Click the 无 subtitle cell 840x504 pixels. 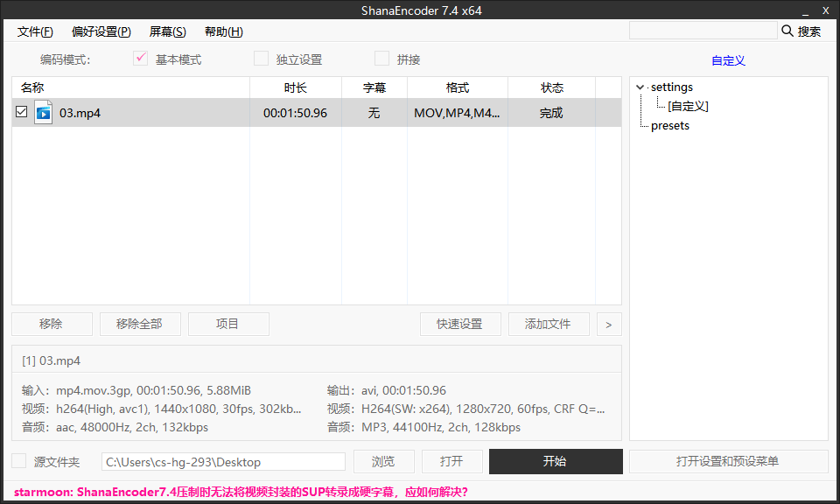click(x=374, y=113)
